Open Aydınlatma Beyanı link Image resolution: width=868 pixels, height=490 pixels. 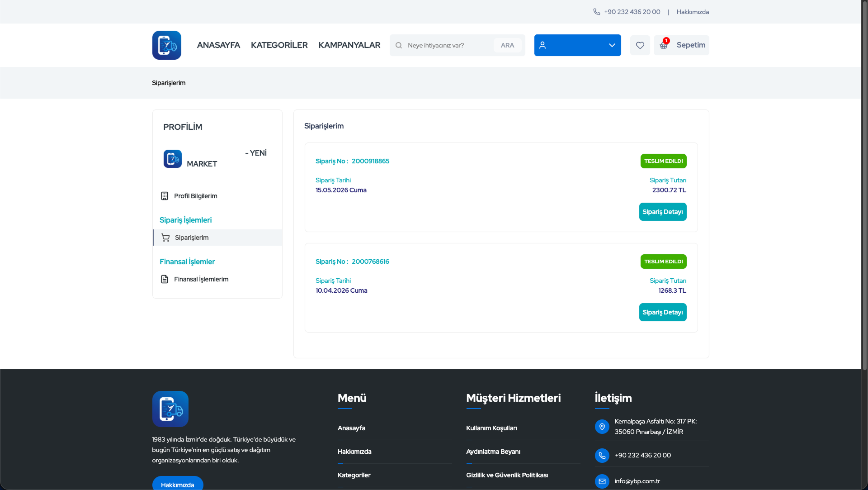493,452
